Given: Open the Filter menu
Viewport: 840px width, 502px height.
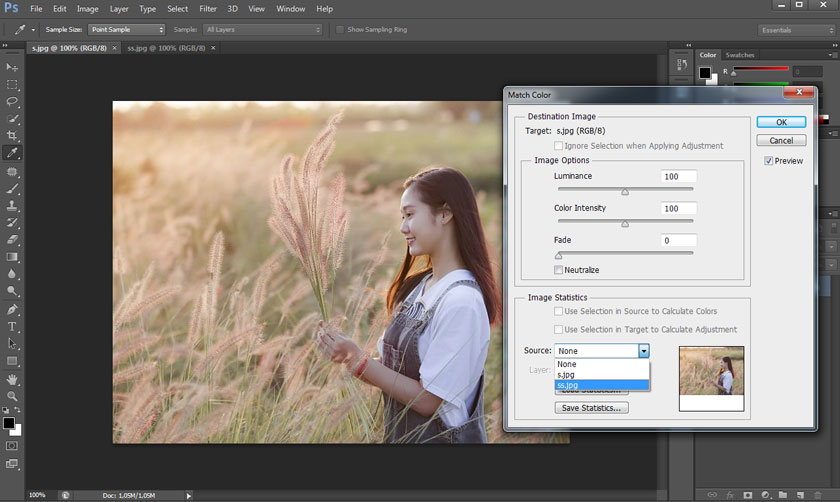Looking at the screenshot, I should [207, 8].
